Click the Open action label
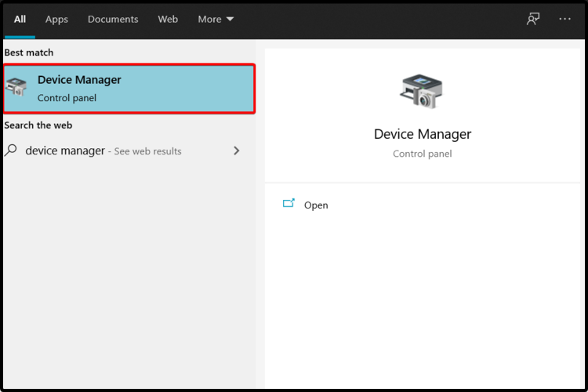588x392 pixels. pos(316,205)
